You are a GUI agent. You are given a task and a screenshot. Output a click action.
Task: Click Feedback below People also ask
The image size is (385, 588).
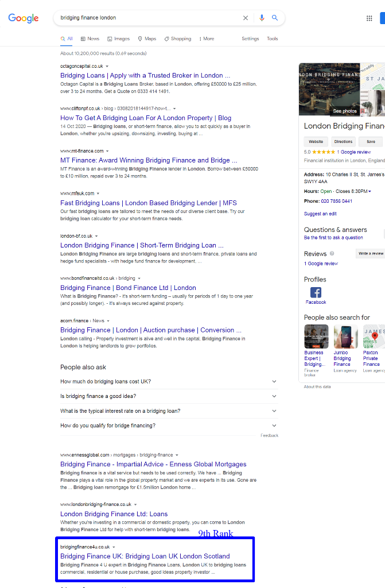tap(270, 435)
